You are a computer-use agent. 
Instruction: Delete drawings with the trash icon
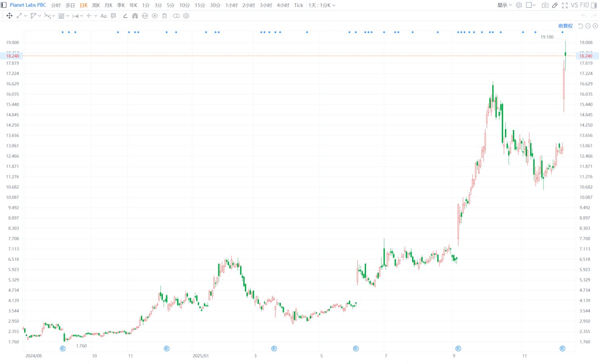coord(164,16)
